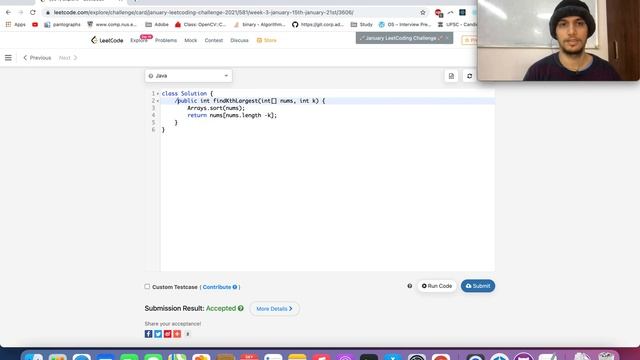The width and height of the screenshot is (640, 360).
Task: Click the green help icon next to Accepted
Action: (241, 308)
